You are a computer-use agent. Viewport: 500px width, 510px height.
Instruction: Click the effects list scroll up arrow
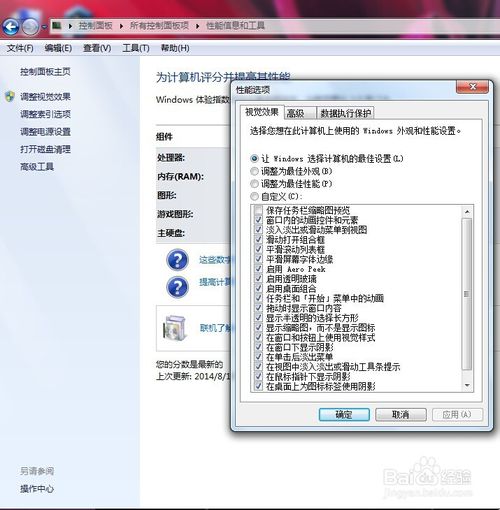pos(467,212)
